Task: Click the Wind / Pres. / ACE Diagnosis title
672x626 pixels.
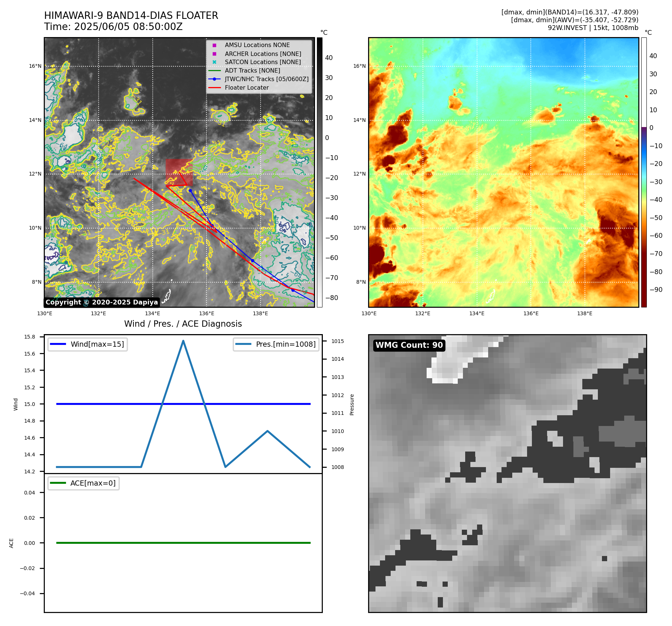Action: (x=183, y=324)
